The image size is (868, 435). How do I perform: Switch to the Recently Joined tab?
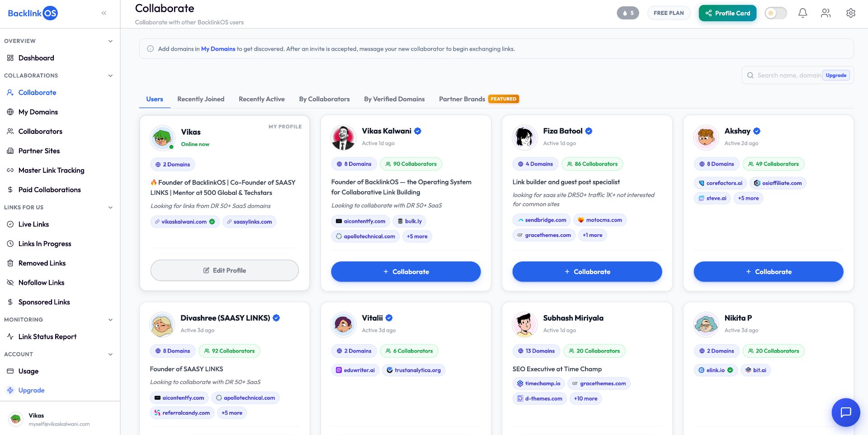tap(201, 99)
